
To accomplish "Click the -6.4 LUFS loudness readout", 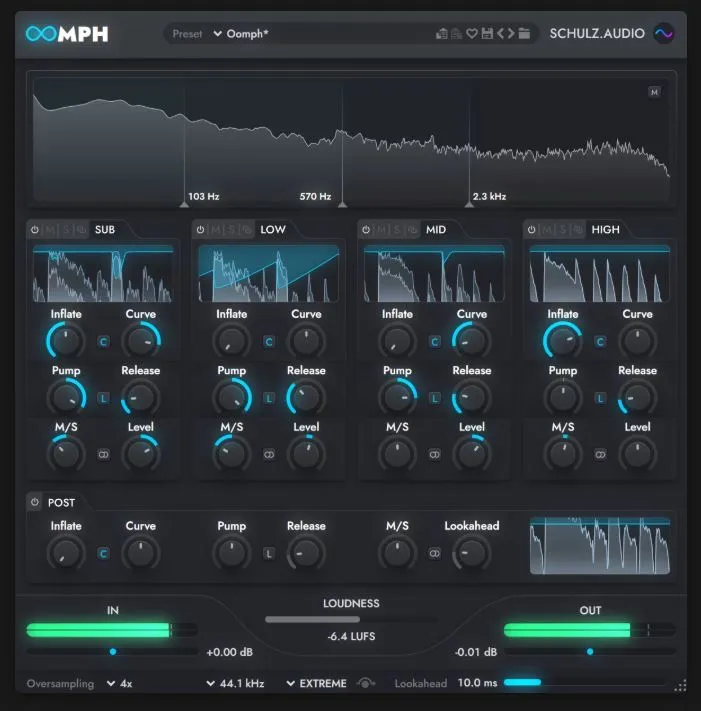I will tap(351, 637).
